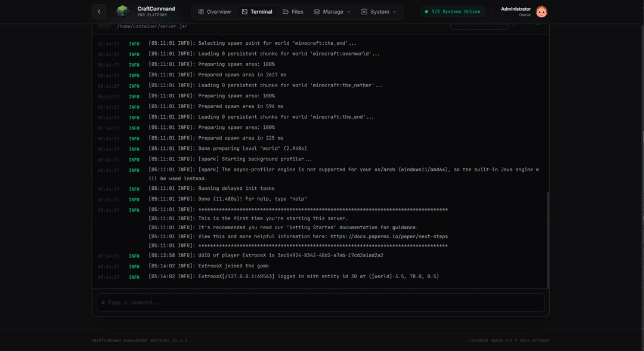Expand the System dropdown chevron
Image resolution: width=644 pixels, height=351 pixels.
(395, 12)
